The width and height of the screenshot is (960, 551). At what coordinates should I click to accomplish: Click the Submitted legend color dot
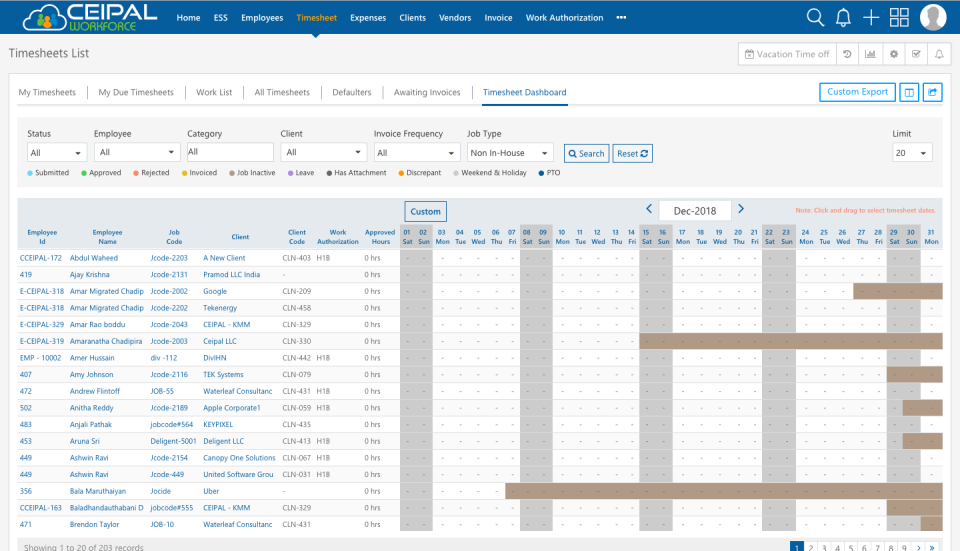(x=30, y=173)
